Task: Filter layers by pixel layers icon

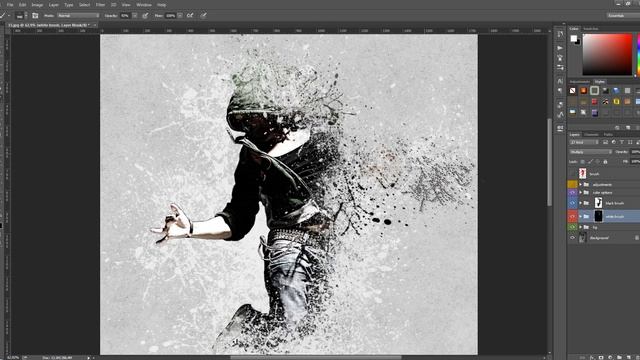Action: tap(605, 142)
